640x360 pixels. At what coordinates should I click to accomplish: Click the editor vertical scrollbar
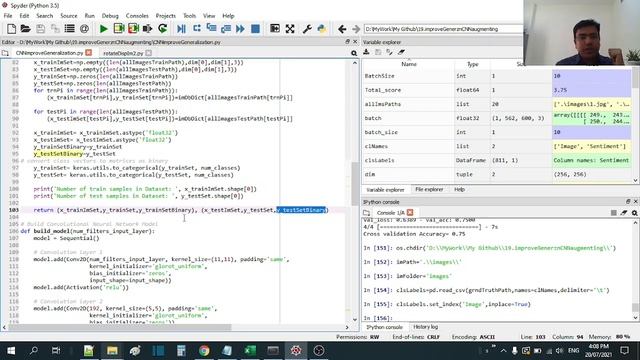tap(355, 184)
